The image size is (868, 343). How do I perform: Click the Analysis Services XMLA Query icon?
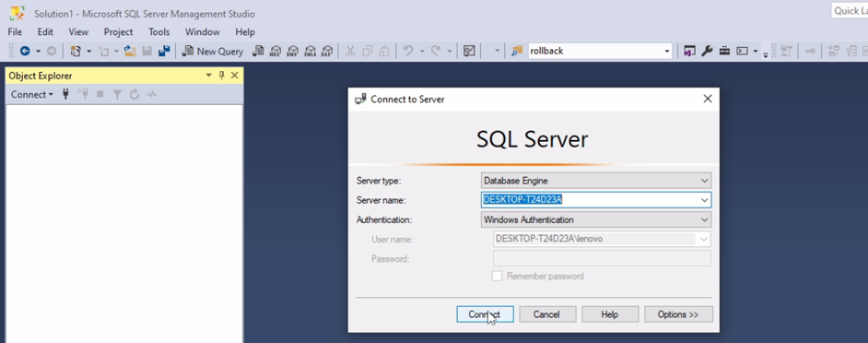[310, 51]
